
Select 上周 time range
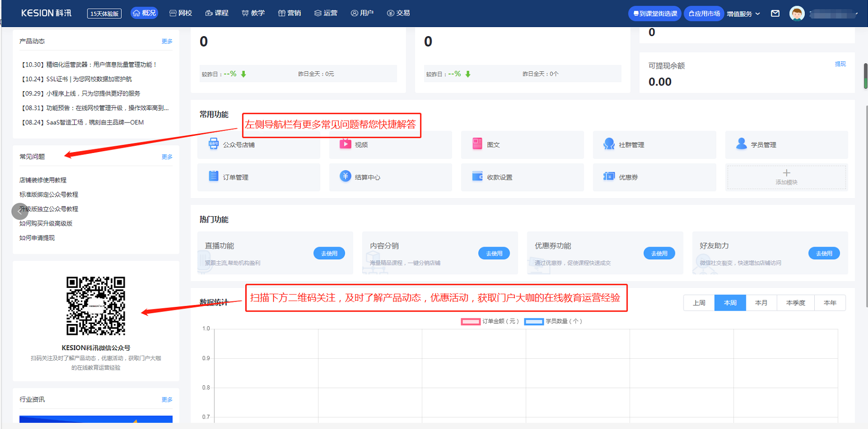[x=699, y=303]
